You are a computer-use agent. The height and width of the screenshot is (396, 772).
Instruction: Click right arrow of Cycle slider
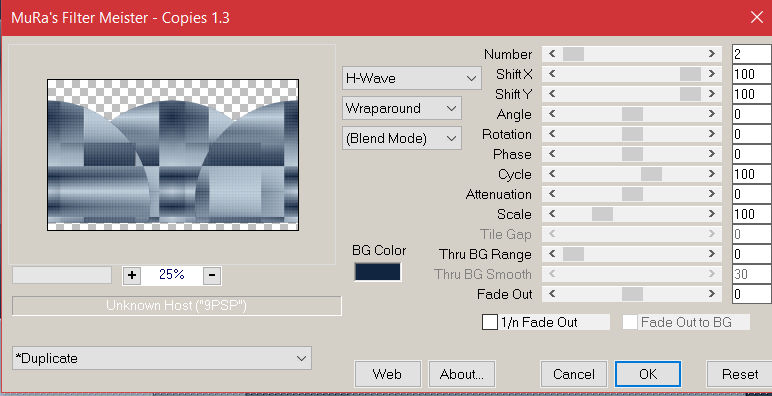[x=712, y=174]
